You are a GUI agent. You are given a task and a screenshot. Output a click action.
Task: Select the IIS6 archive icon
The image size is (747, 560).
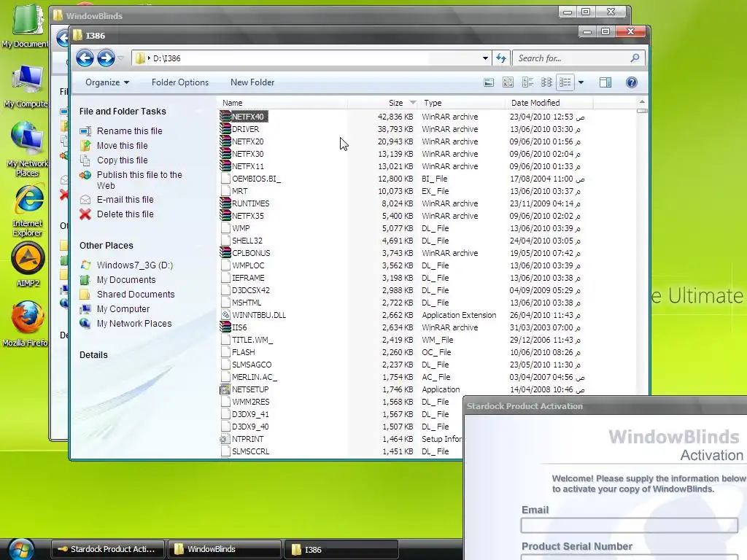pos(225,327)
